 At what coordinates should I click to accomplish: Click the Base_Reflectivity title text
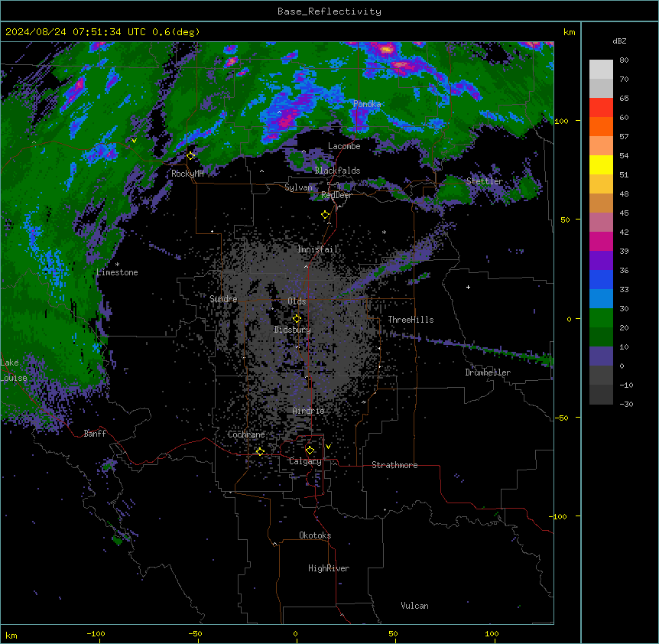tap(329, 11)
